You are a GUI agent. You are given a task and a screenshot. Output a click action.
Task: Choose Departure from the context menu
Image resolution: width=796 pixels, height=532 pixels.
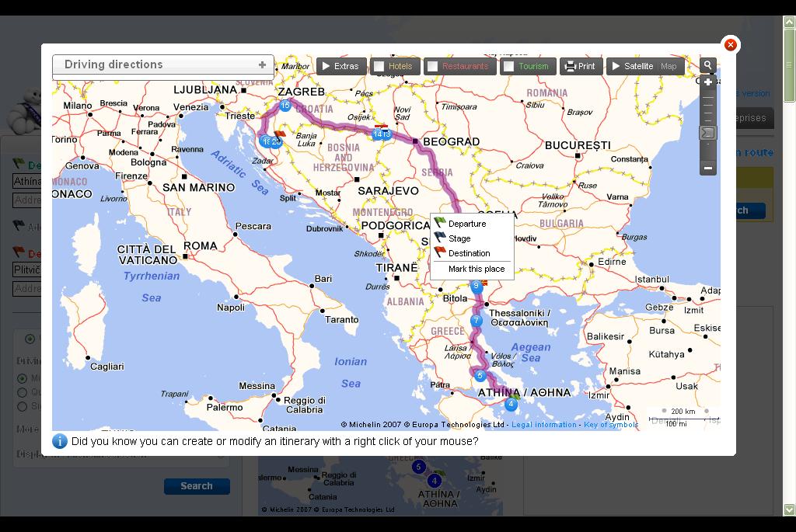point(467,224)
